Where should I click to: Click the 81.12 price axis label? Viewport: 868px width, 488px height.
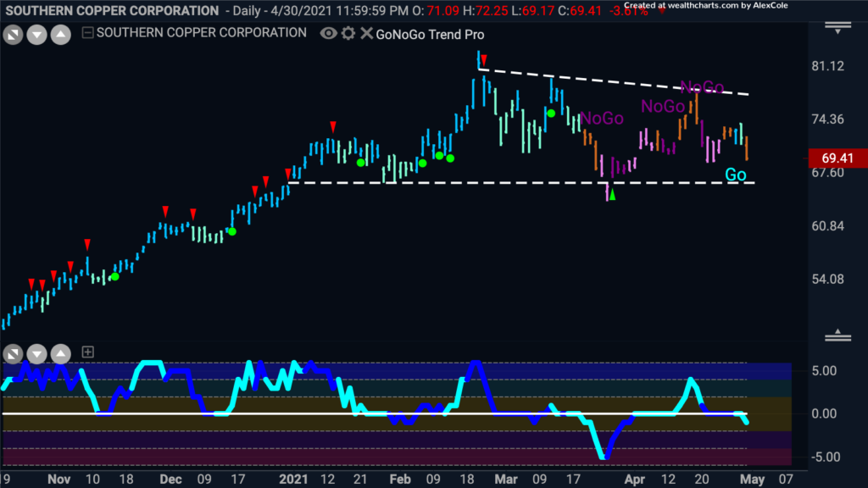point(827,66)
